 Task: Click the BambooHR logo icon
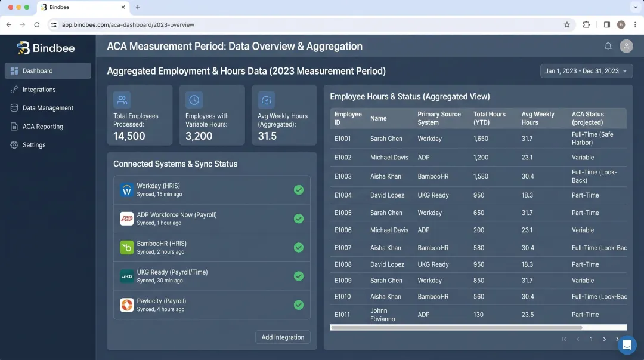[x=126, y=247]
